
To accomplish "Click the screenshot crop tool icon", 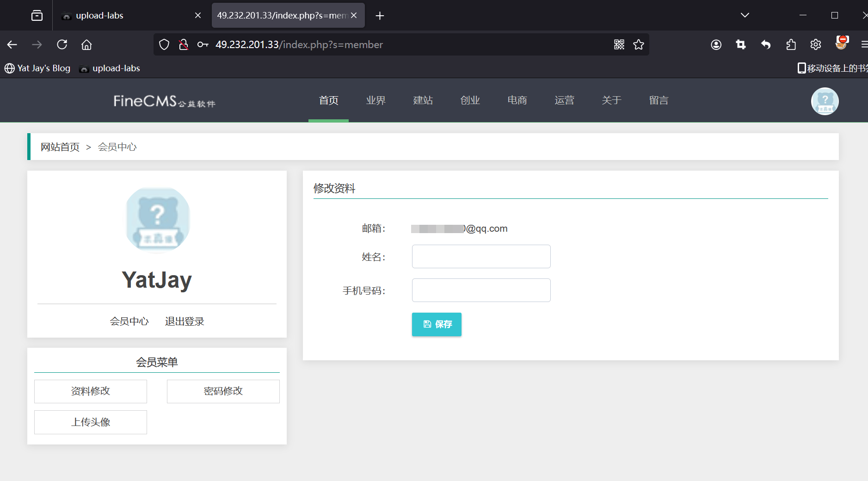I will click(741, 44).
